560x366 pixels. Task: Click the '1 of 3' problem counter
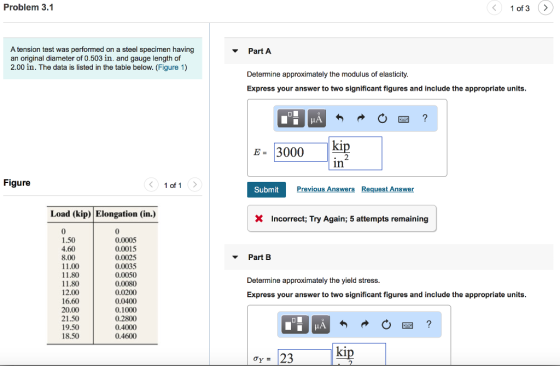(520, 8)
